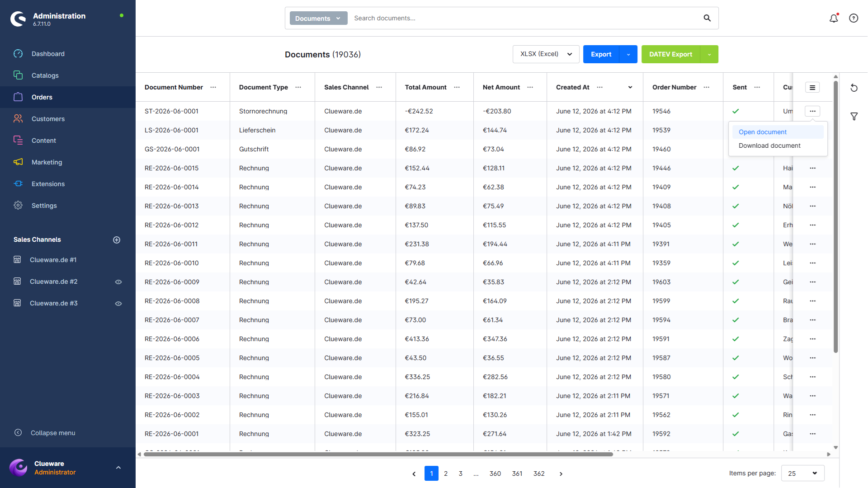
Task: Go to the next page
Action: 561,474
